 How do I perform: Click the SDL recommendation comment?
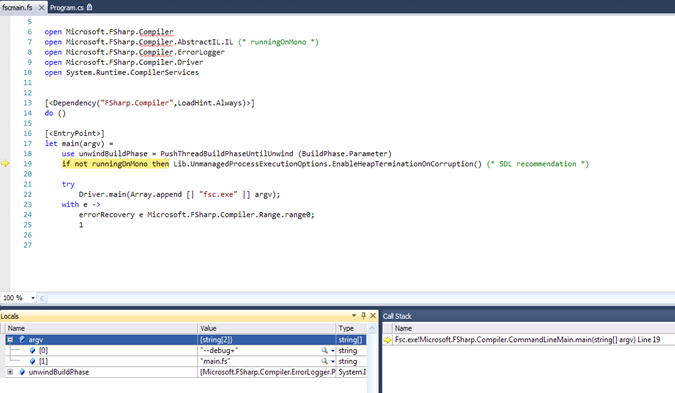[x=538, y=164]
